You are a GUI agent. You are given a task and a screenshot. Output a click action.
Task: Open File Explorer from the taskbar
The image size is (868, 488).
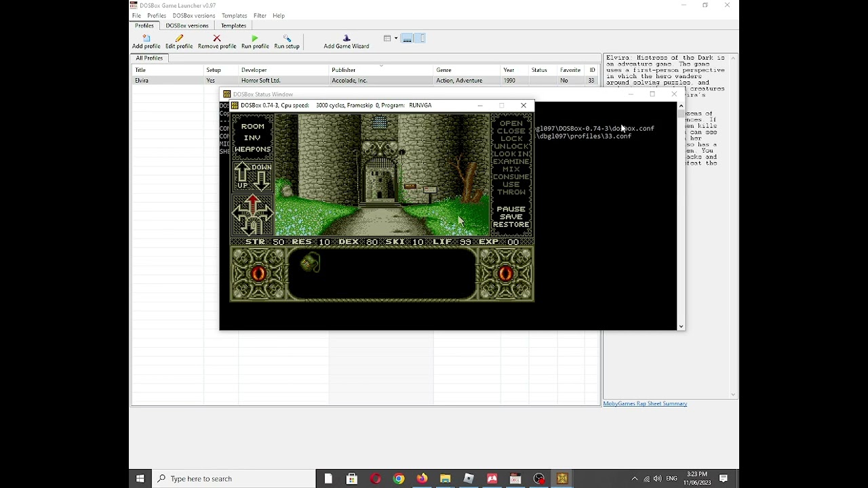tap(445, 479)
